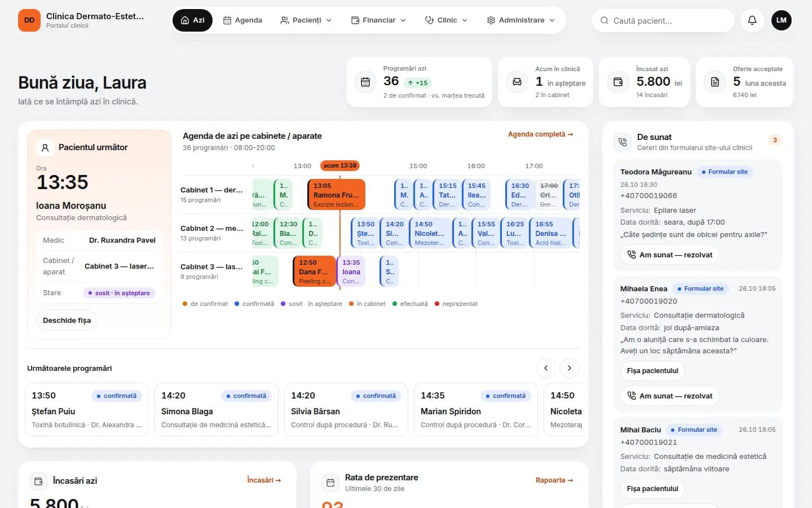Focus the Caută pacient search field
Screen dimensions: 812x508
663,20
